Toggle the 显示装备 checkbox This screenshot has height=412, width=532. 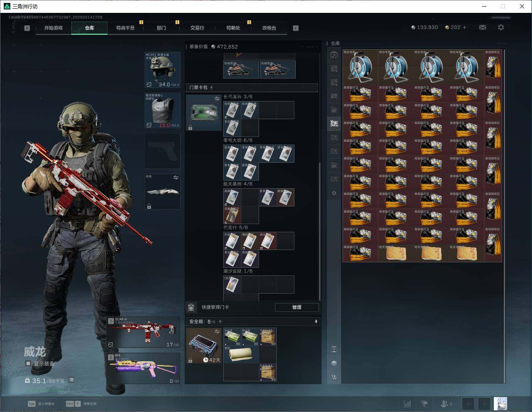click(28, 363)
